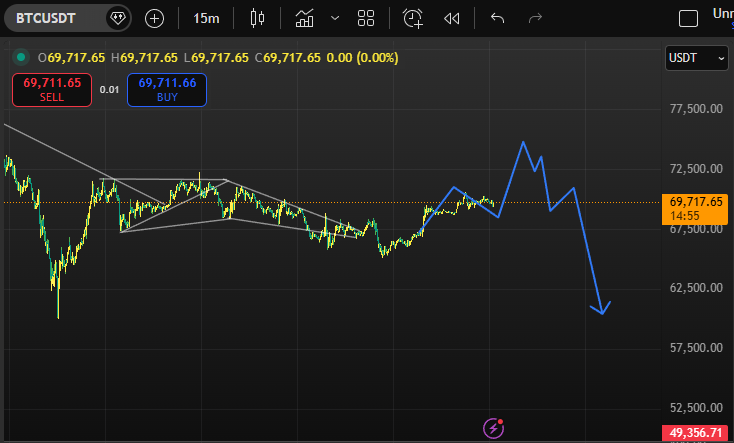Click the 62,500.00 price axis label
Image resolution: width=734 pixels, height=443 pixels.
coord(696,288)
